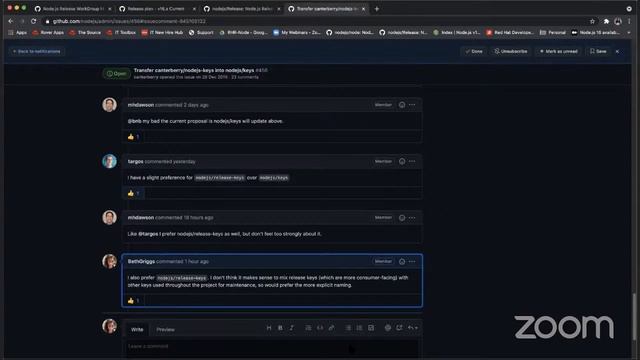This screenshot has height=360, width=640.
Task: Add reaction to mhdawson 18 hours ago comment
Action: click(x=402, y=218)
